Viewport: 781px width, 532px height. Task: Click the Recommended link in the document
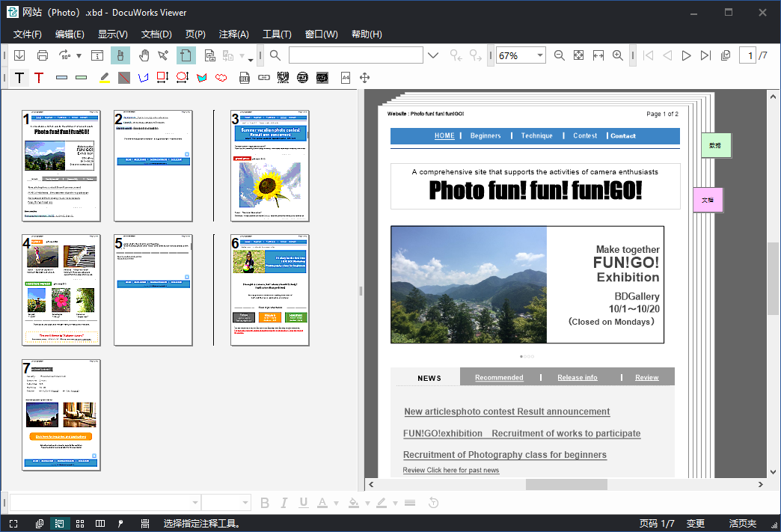coord(499,377)
